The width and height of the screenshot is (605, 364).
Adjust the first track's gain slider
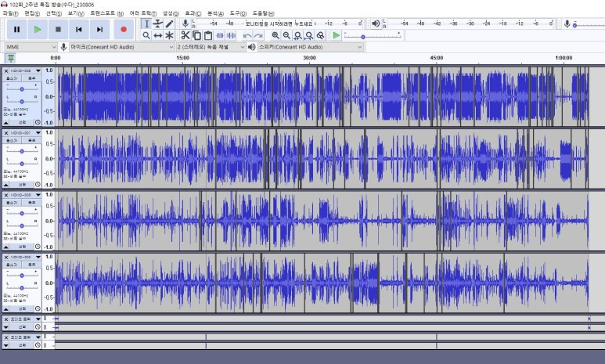22,89
